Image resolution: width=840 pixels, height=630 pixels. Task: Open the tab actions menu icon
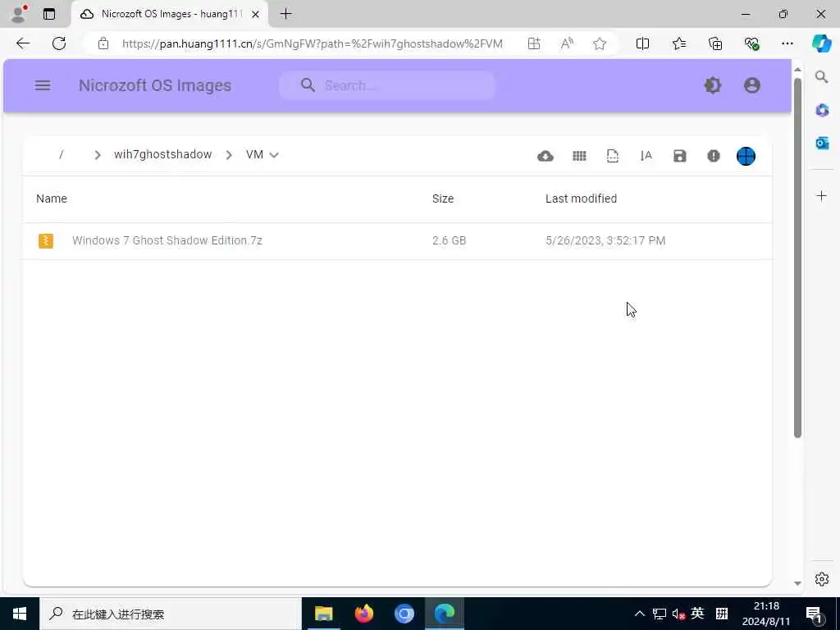[49, 14]
